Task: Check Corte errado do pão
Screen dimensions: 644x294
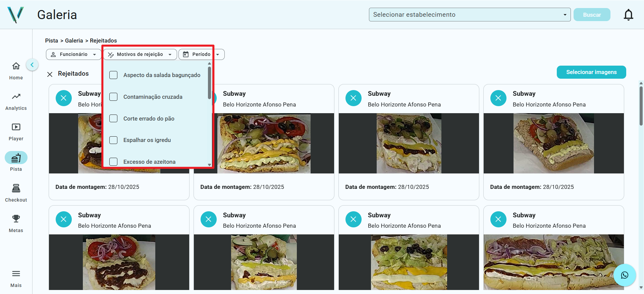Action: (114, 119)
